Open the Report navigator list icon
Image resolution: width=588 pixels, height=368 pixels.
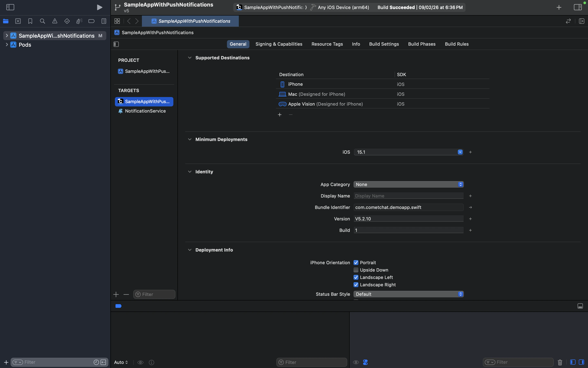pos(103,21)
